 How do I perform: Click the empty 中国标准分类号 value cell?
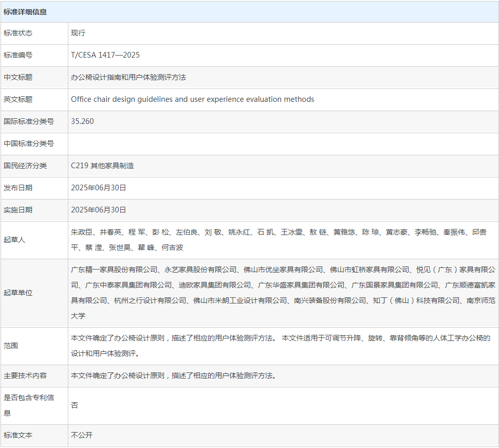click(283, 144)
